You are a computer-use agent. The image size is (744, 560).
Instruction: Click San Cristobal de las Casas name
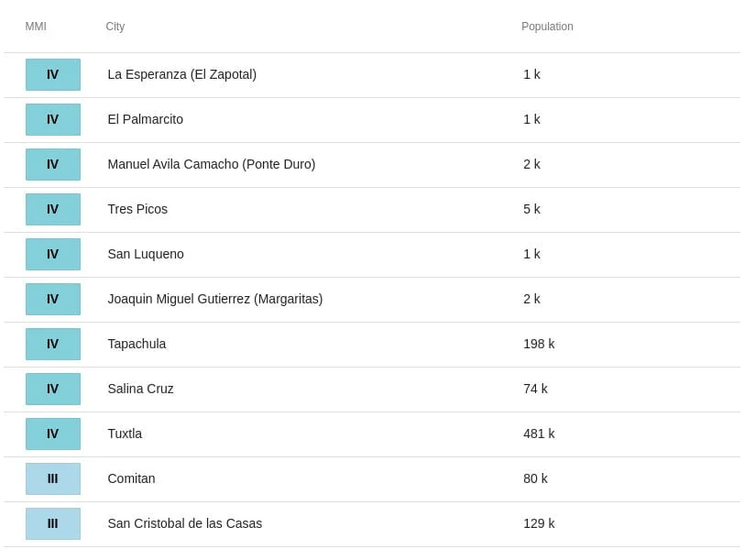(x=184, y=523)
